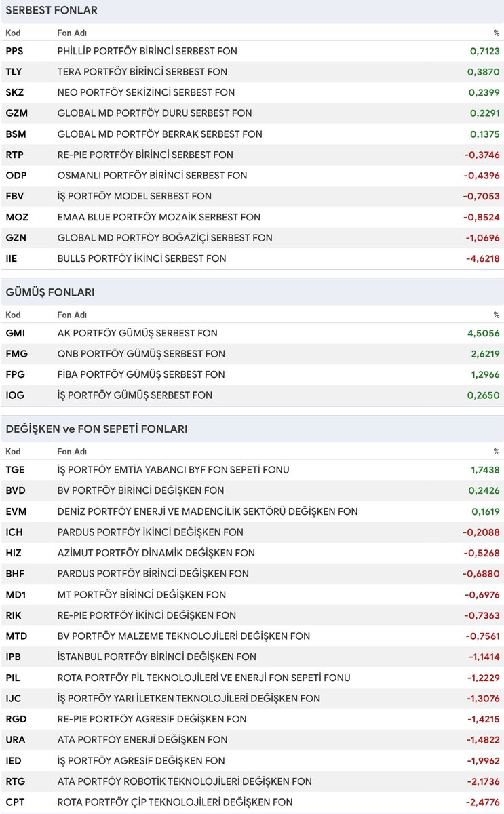The width and height of the screenshot is (504, 814).
Task: Click the -4,6218 percentage value
Action: [482, 258]
